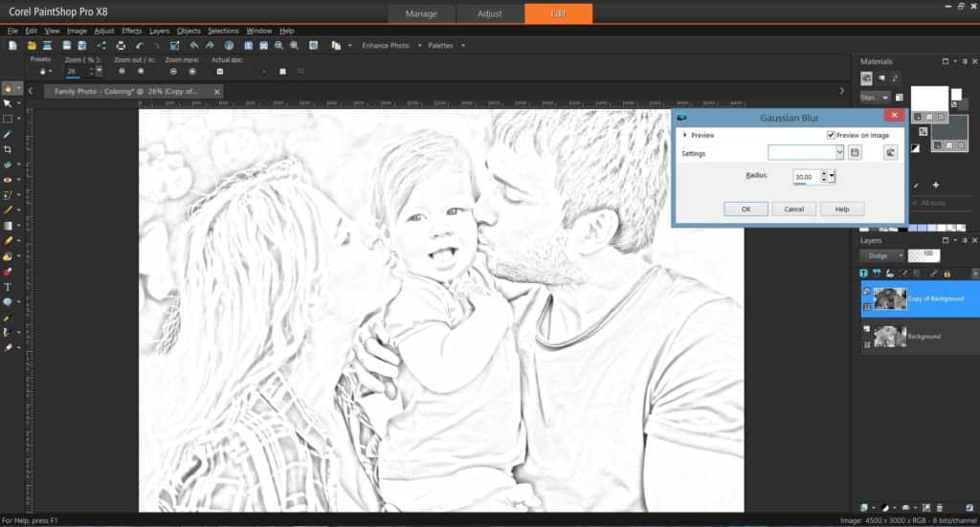The image size is (980, 527).
Task: Open the Effects menu
Action: [x=131, y=31]
